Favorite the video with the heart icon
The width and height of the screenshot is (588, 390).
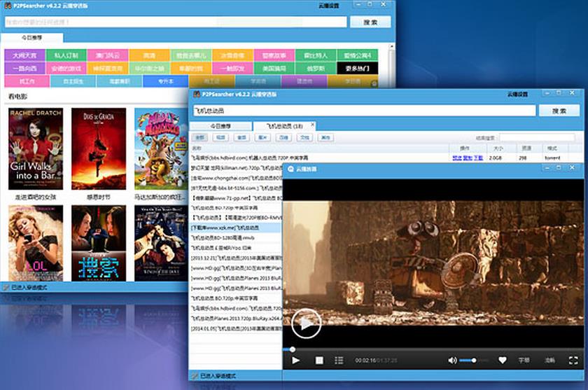[502, 360]
